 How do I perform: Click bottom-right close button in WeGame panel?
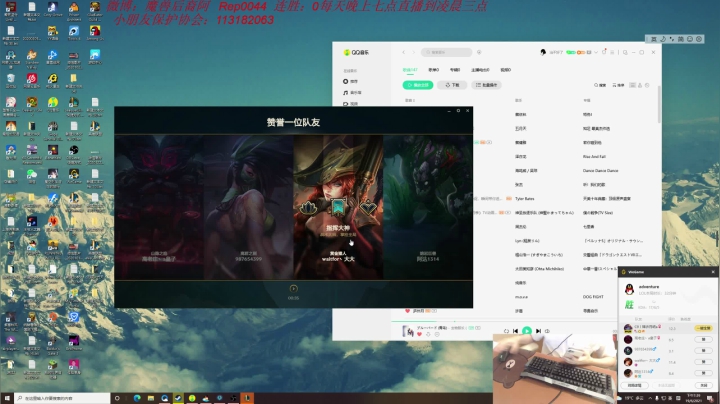coord(703,385)
